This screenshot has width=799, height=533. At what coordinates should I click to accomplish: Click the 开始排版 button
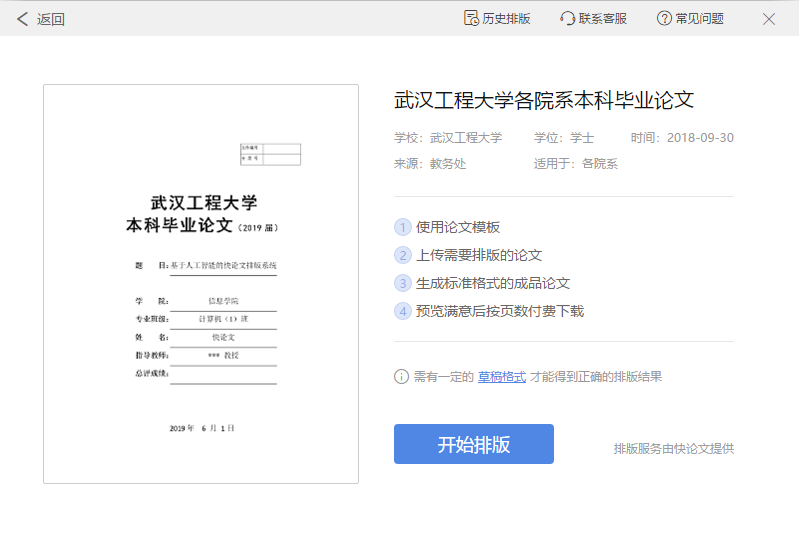point(473,444)
